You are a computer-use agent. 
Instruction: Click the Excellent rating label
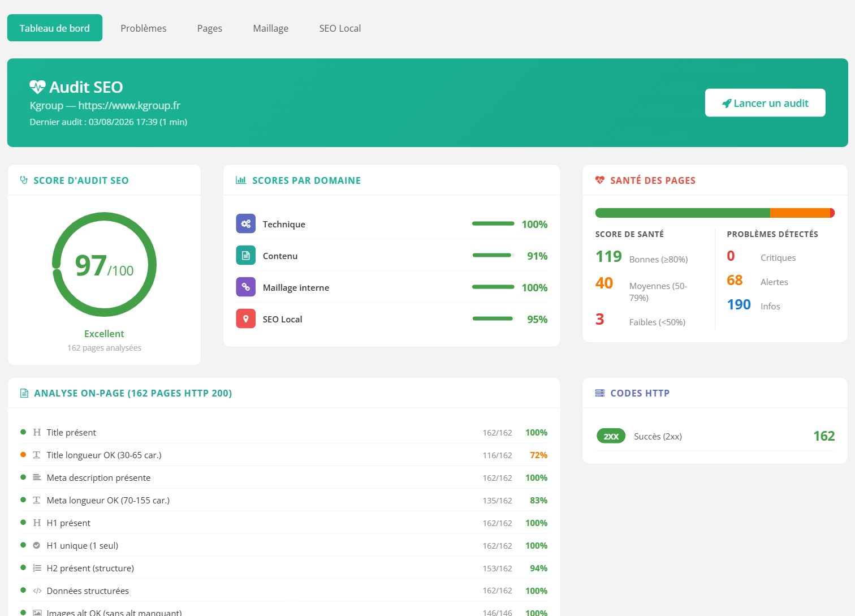[104, 334]
